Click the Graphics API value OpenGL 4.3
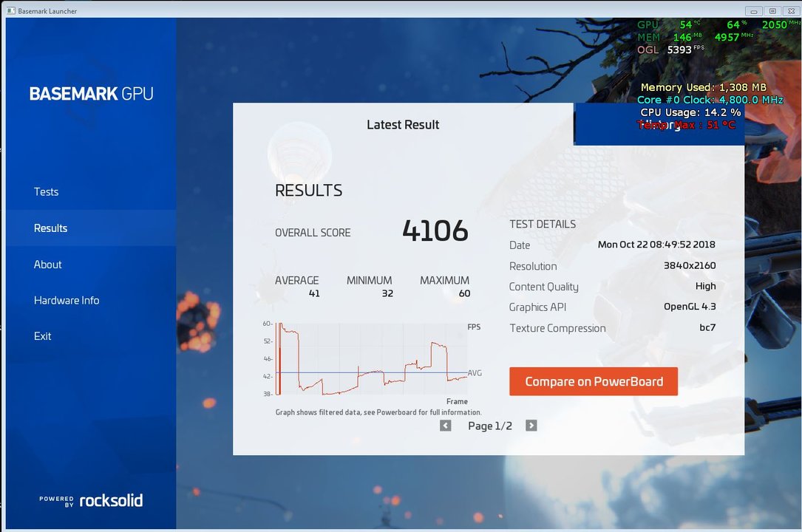The image size is (802, 532). [690, 307]
